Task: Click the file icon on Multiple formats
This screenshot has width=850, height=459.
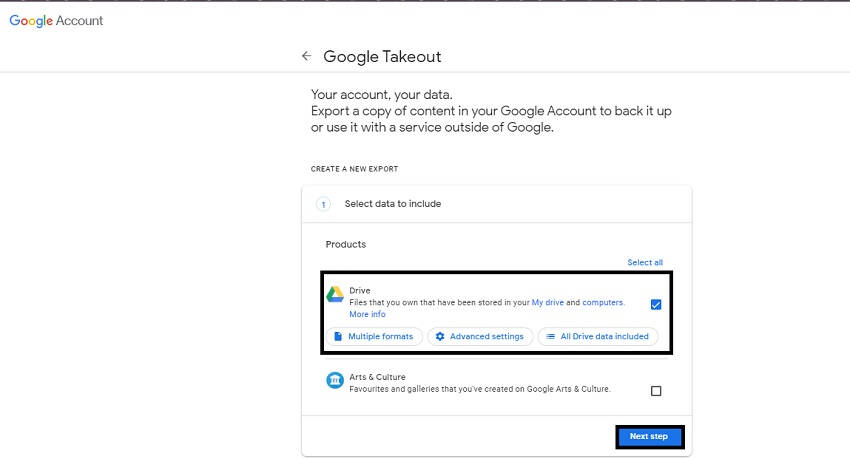Action: pos(338,337)
